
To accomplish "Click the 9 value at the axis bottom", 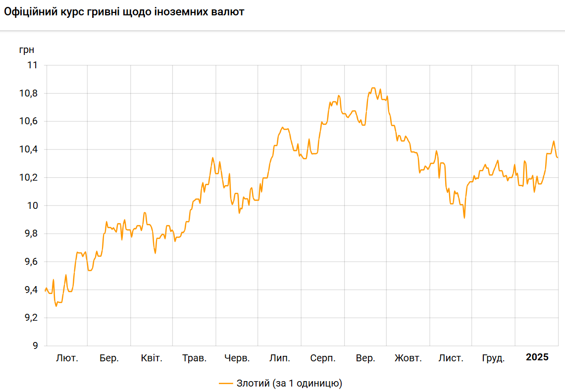I will point(35,346).
